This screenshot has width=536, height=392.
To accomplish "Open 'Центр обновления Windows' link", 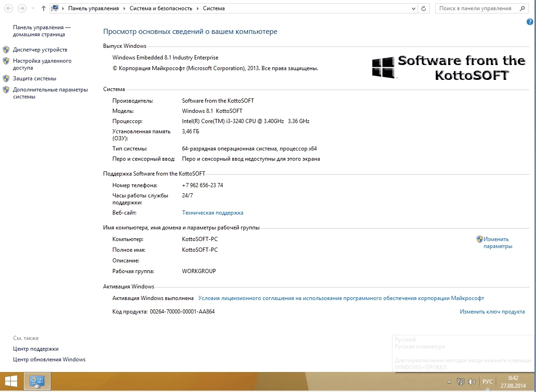I will pyautogui.click(x=49, y=359).
